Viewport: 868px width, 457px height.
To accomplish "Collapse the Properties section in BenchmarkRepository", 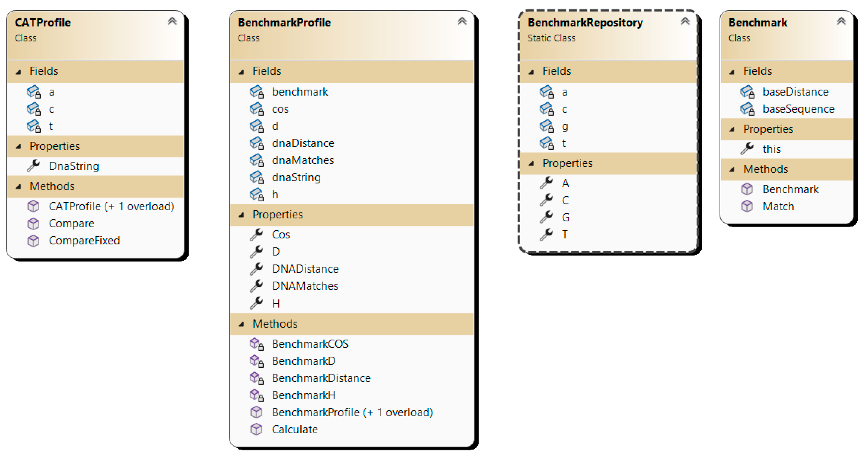I will click(x=531, y=163).
